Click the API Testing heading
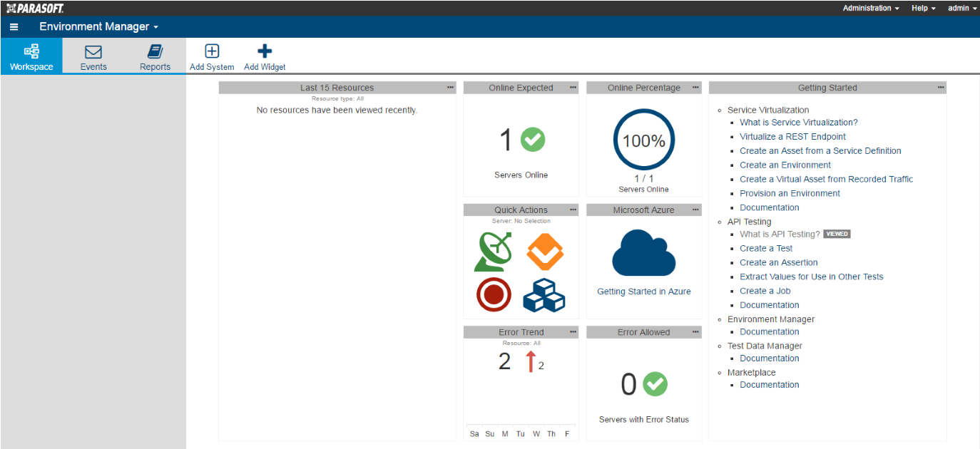This screenshot has width=980, height=449. click(x=750, y=222)
